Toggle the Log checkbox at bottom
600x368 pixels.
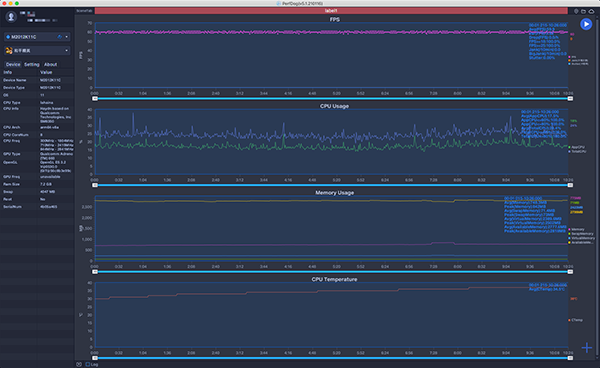(88, 365)
